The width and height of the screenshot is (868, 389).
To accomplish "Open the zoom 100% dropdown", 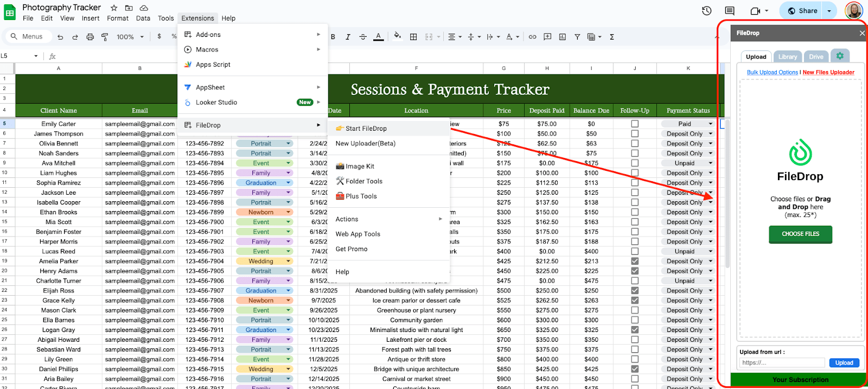I will point(130,37).
